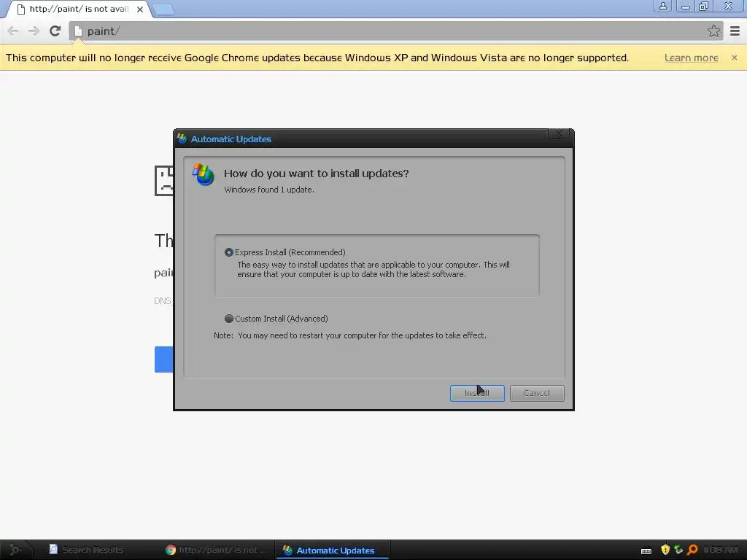Dismiss the Chrome updates warning infobar
The width and height of the screenshot is (747, 560).
tap(734, 58)
